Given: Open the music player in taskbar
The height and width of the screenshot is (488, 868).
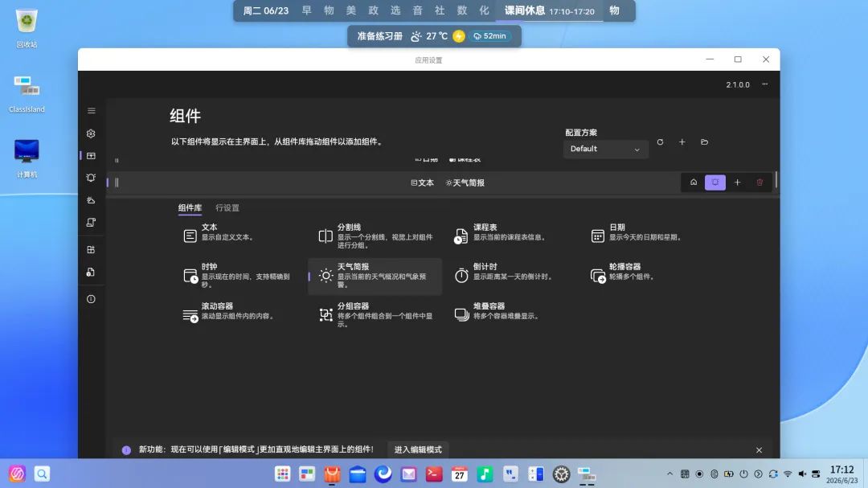Looking at the screenshot, I should point(485,474).
